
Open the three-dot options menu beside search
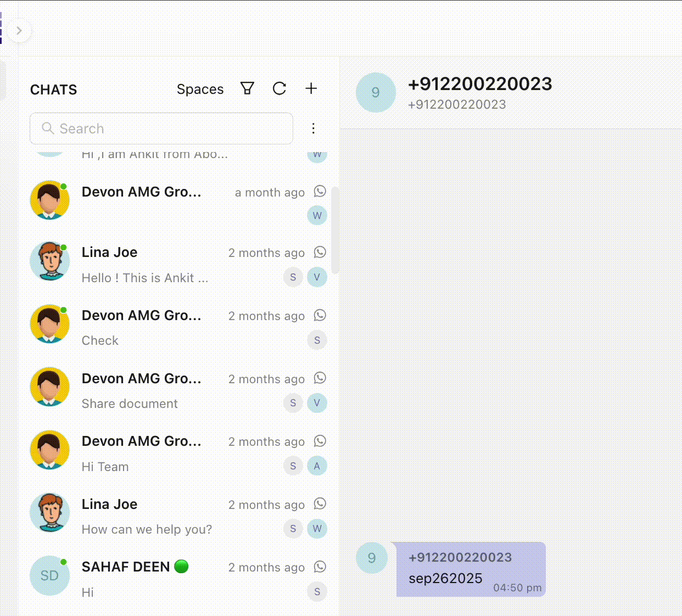coord(313,128)
